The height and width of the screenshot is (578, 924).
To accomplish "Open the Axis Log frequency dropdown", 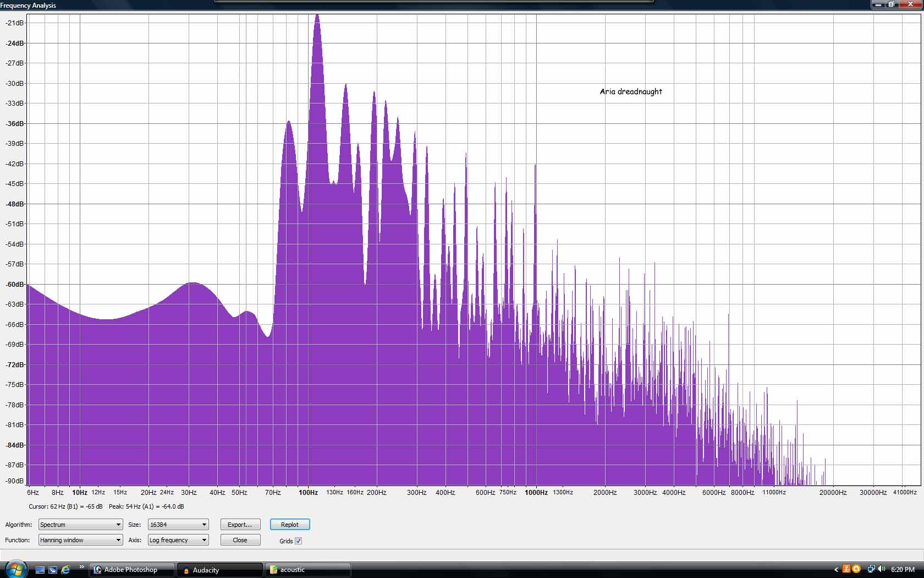I will pos(178,540).
